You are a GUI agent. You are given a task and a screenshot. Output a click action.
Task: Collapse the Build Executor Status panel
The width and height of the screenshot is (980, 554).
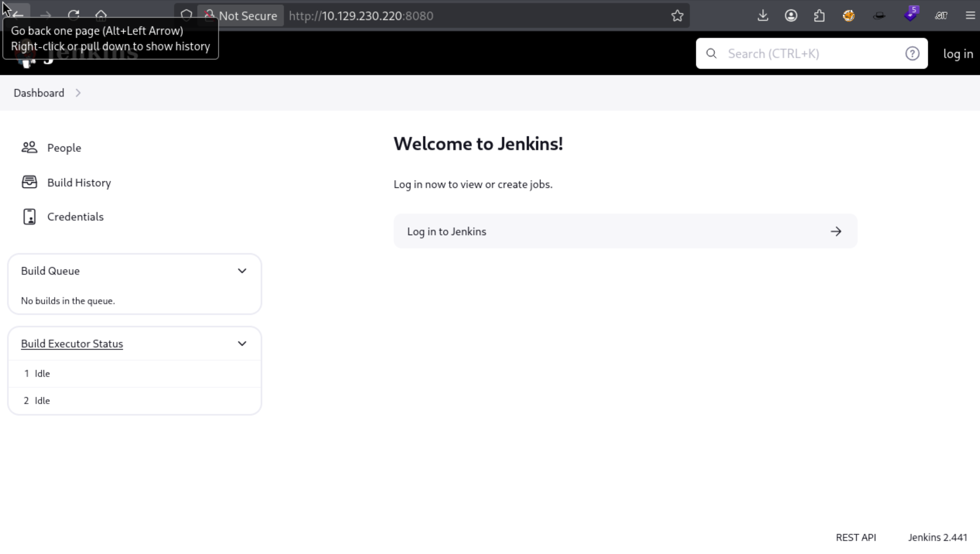click(x=242, y=344)
